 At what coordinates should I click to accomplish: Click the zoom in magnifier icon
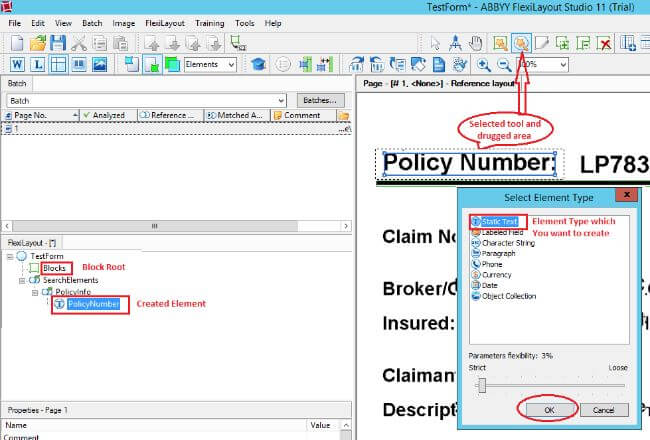coord(483,64)
